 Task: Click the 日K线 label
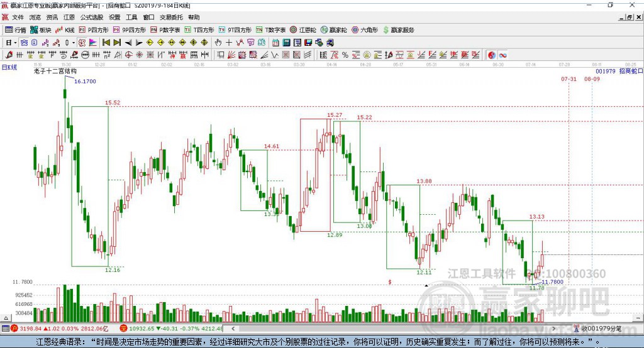coord(9,67)
